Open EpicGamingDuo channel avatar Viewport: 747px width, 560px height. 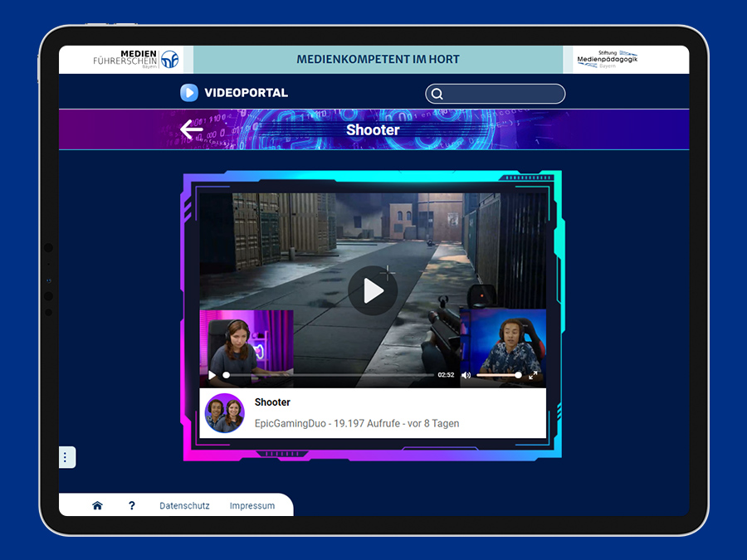[x=225, y=413]
